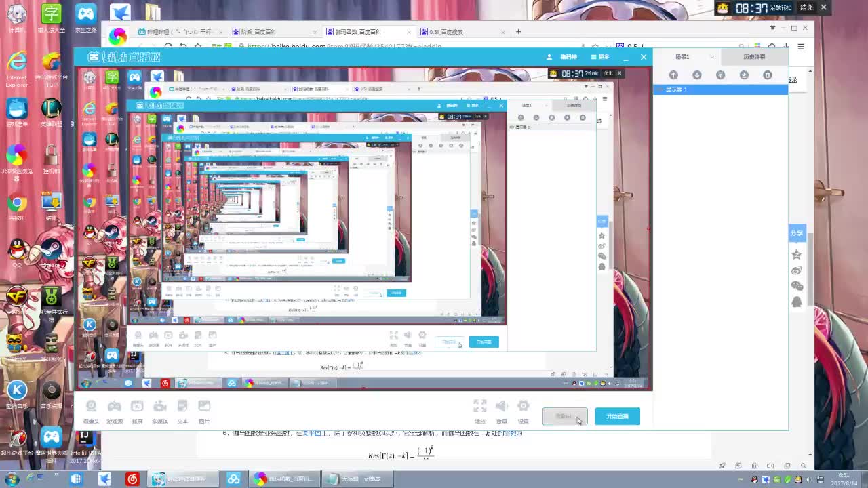Open the QQ penguin desktop icon
The height and width of the screenshot is (488, 868).
coord(18,253)
